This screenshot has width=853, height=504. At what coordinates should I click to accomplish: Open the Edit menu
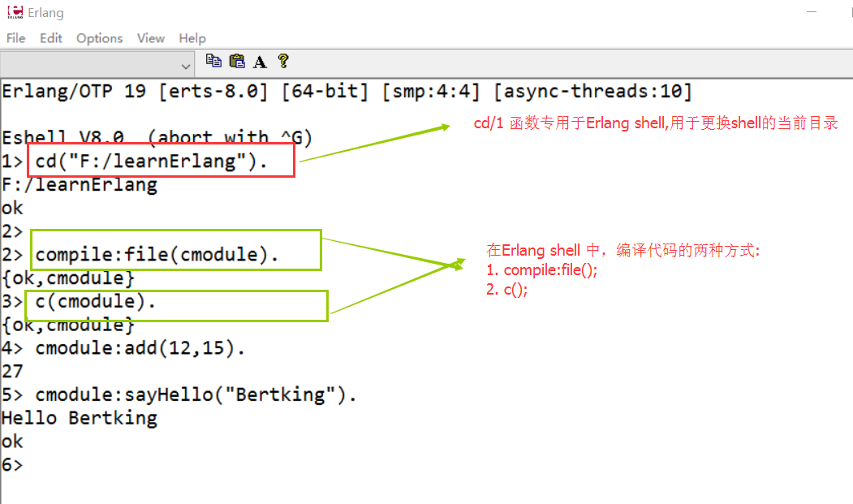[x=51, y=38]
